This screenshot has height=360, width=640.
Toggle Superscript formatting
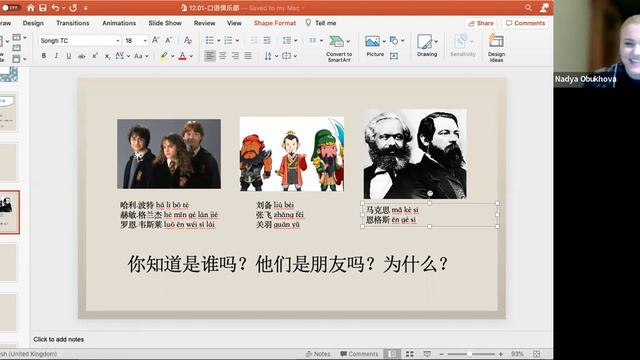click(95, 56)
